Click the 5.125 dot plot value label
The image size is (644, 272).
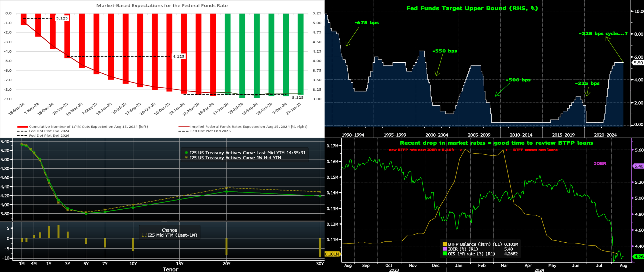[62, 18]
